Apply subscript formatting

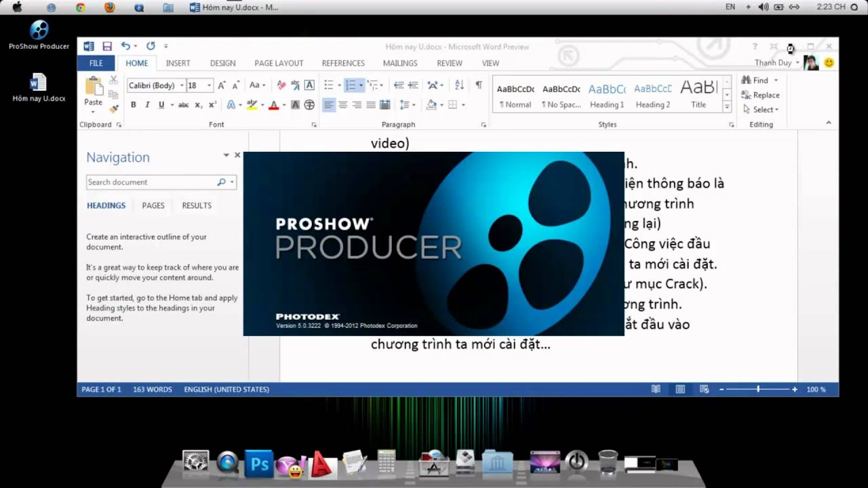point(199,105)
